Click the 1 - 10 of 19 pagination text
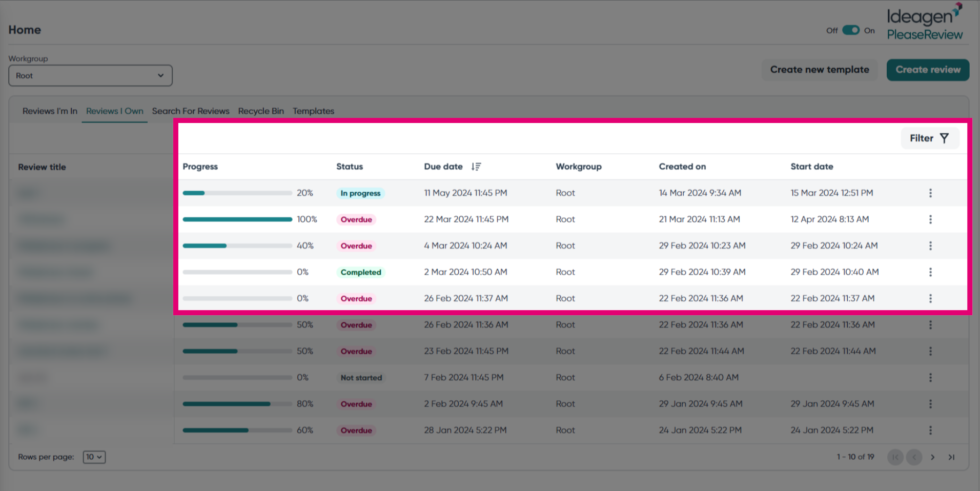Viewport: 980px width, 491px height. coord(855,457)
